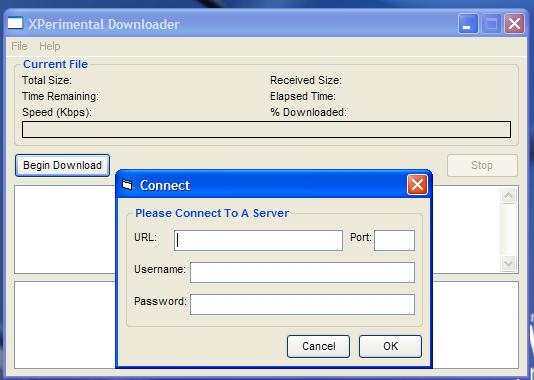Click the Connect dialog title icon
The height and width of the screenshot is (380, 534).
(x=127, y=185)
